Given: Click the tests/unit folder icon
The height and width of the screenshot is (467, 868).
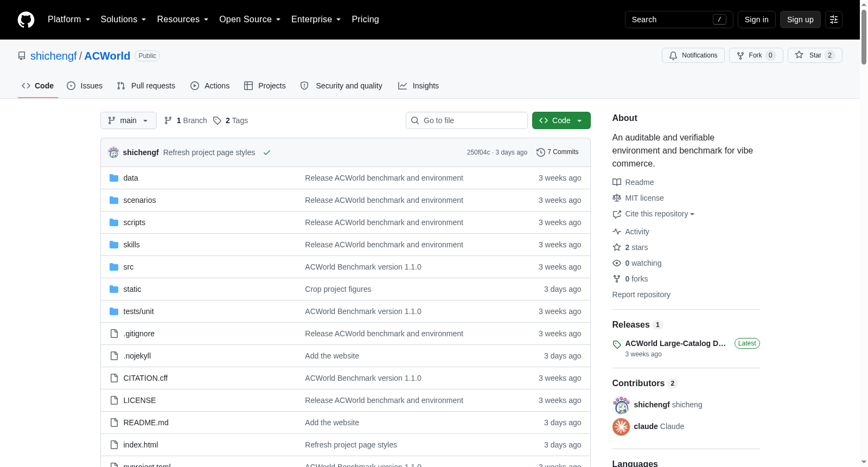Looking at the screenshot, I should [x=114, y=311].
